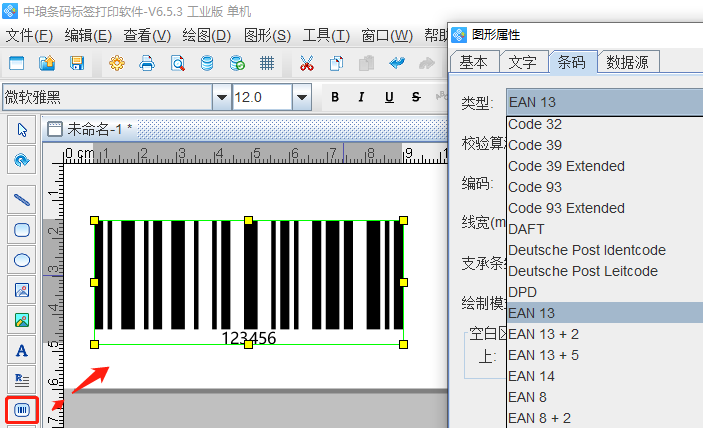Choose EAN 13 + 5 option
This screenshot has width=703, height=428.
point(604,355)
